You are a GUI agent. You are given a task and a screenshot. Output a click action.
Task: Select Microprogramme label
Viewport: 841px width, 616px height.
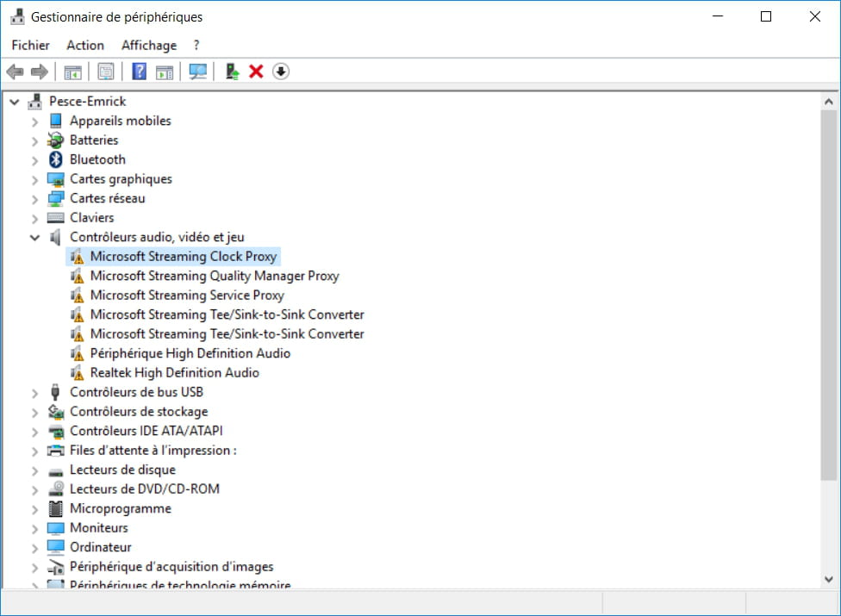coord(121,508)
